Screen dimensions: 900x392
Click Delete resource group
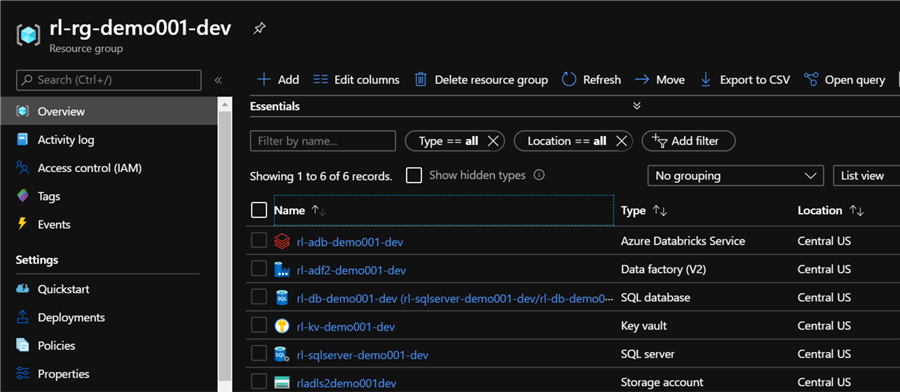click(481, 80)
